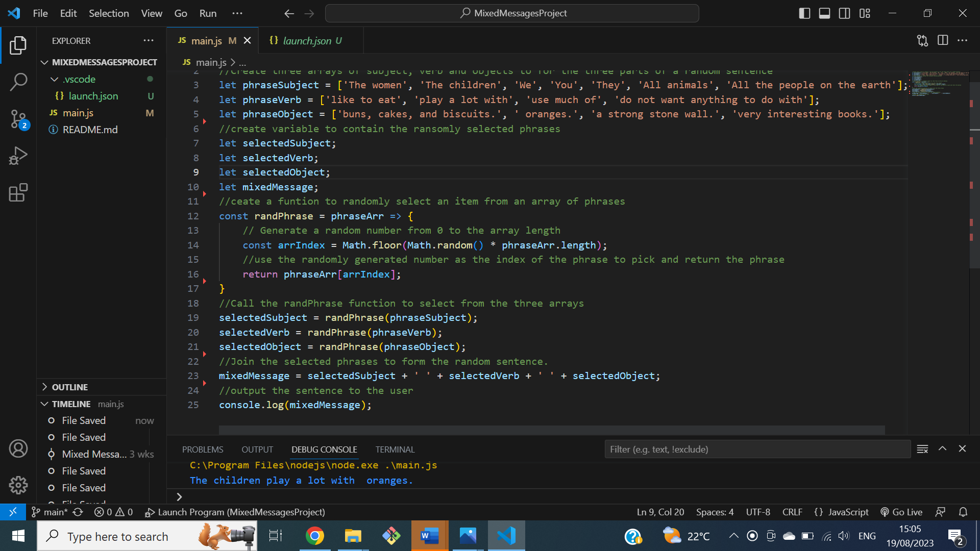Close the bottom panel
Viewport: 980px width, 551px height.
point(963,449)
